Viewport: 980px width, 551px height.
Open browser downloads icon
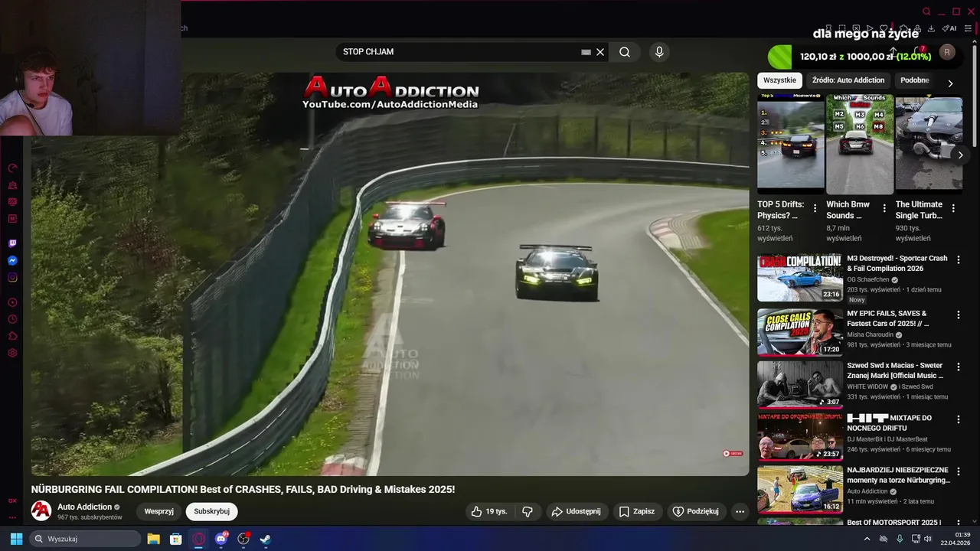(x=931, y=28)
